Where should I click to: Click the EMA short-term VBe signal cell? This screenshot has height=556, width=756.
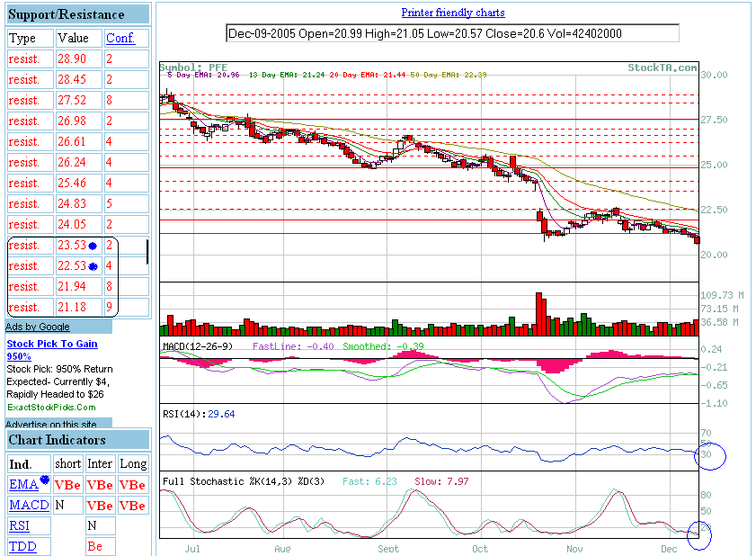[x=68, y=485]
